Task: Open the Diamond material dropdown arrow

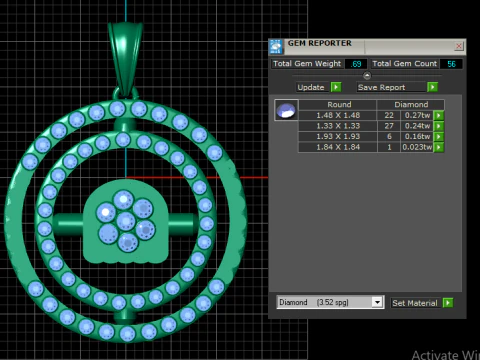Action: coord(377,302)
